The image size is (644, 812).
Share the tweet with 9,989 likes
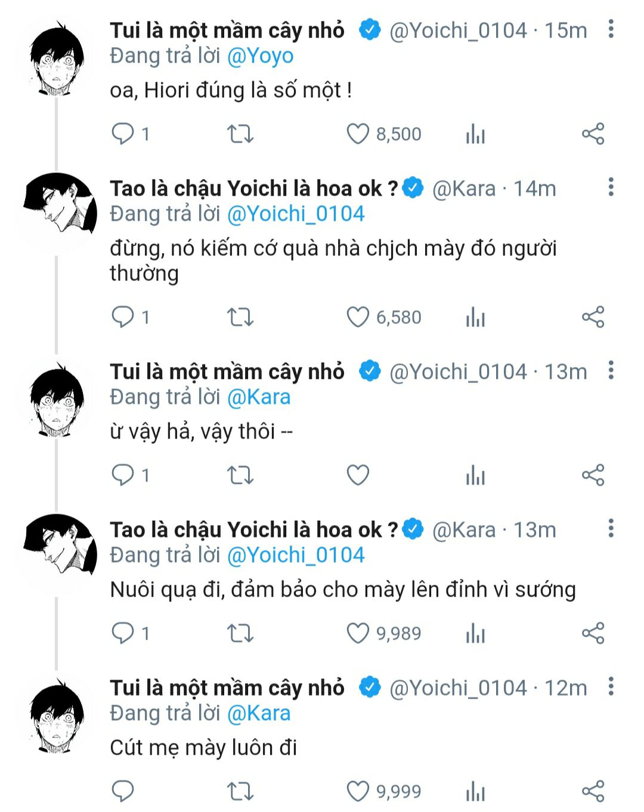(x=593, y=633)
